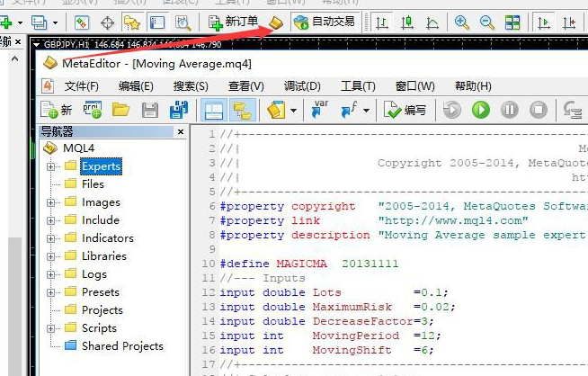This screenshot has height=376, width=588.
Task: Open file with the yellow folder icon
Action: (120, 110)
